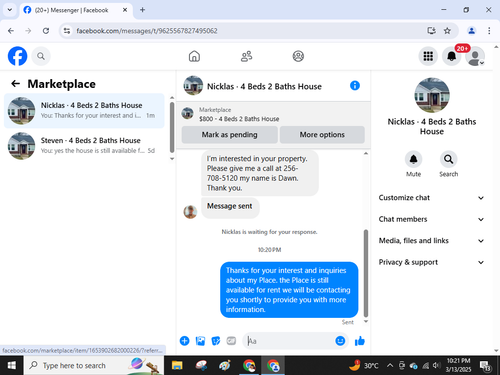Click the message text field Aa
The height and width of the screenshot is (375, 500).
(x=289, y=341)
